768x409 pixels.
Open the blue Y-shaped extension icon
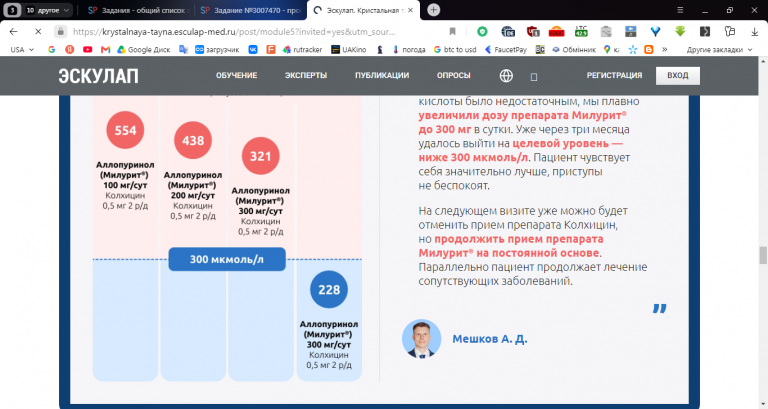coord(655,31)
